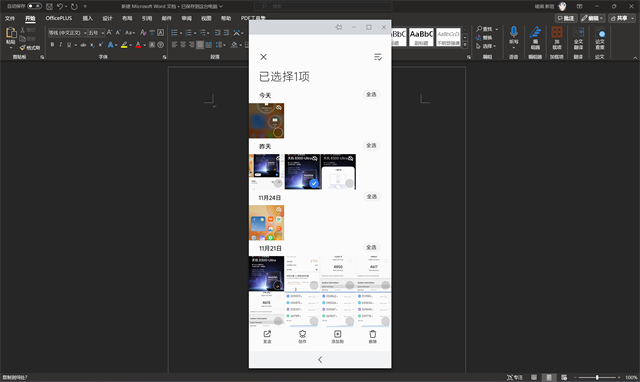
Task: Click Grow Font icon in Word
Action: point(109,32)
